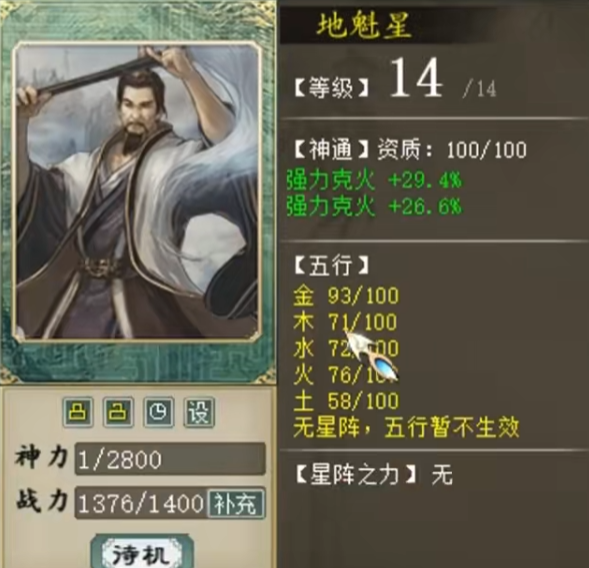Open the clock timer icon

pyautogui.click(x=159, y=412)
